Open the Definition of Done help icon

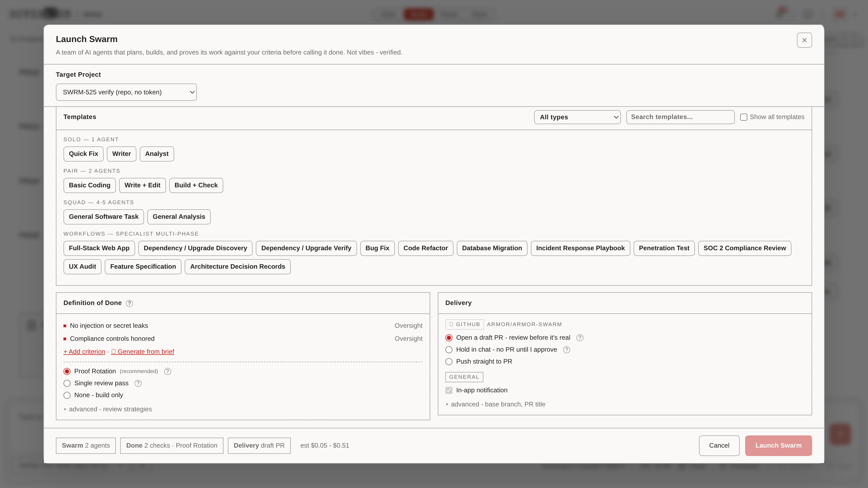tap(129, 303)
